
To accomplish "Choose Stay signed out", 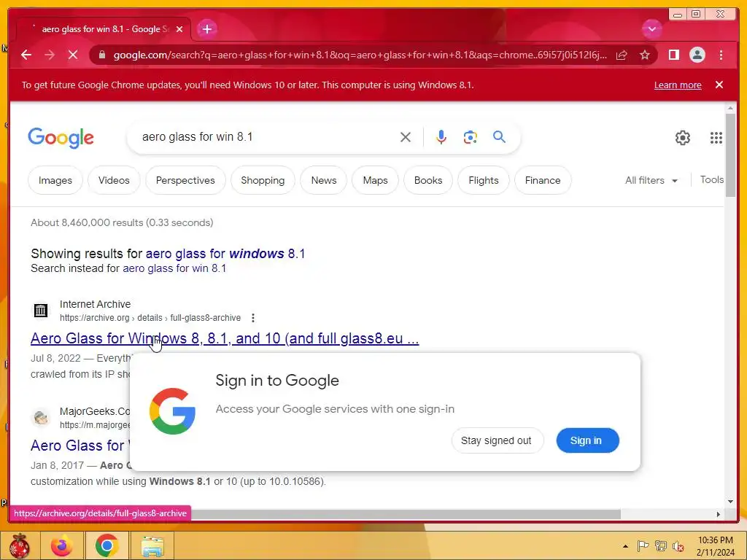I will pyautogui.click(x=496, y=441).
